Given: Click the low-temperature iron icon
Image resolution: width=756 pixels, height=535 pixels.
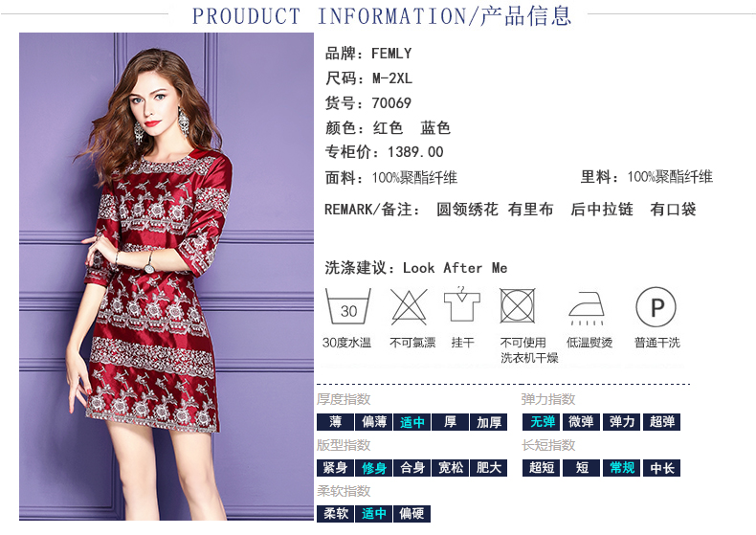Looking at the screenshot, I should tap(587, 308).
